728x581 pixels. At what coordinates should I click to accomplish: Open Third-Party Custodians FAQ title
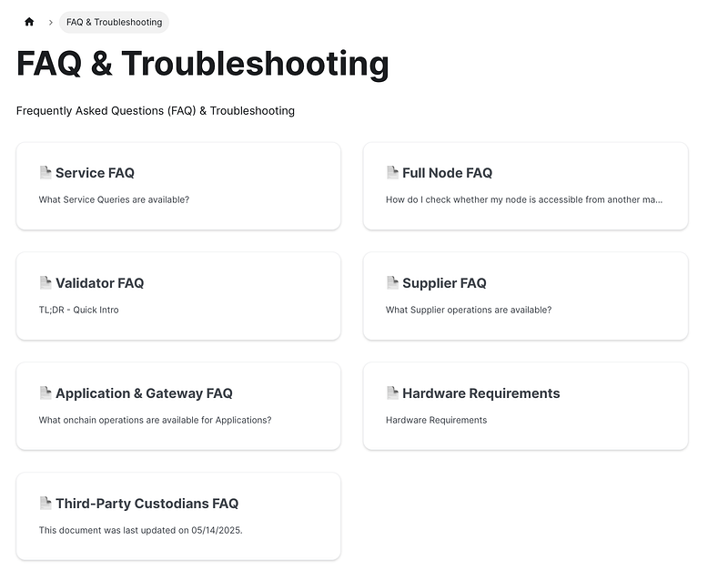[x=147, y=504]
